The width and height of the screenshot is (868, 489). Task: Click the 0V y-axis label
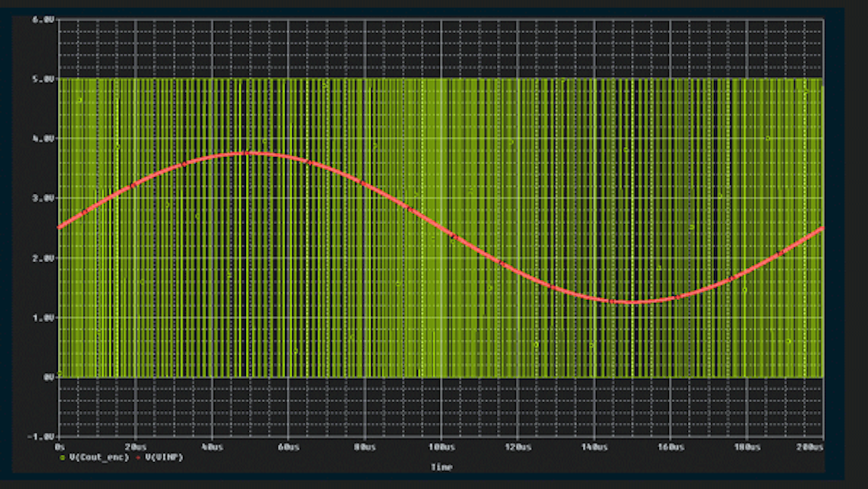48,377
